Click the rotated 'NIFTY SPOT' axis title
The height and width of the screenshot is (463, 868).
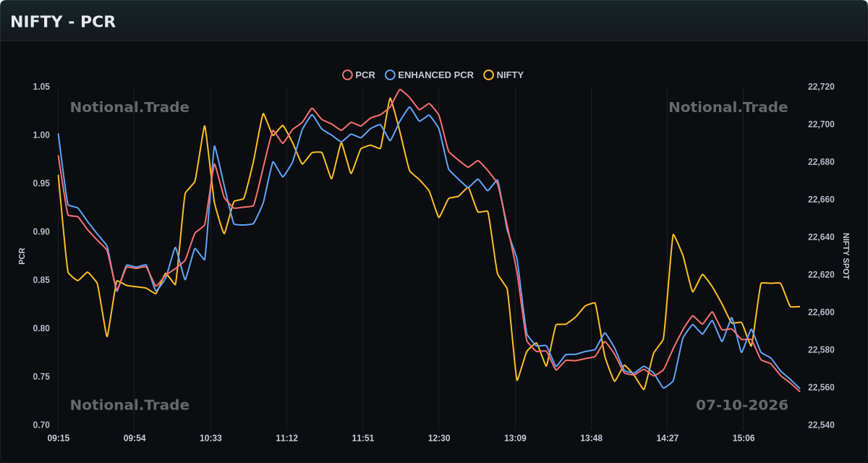[x=846, y=256]
